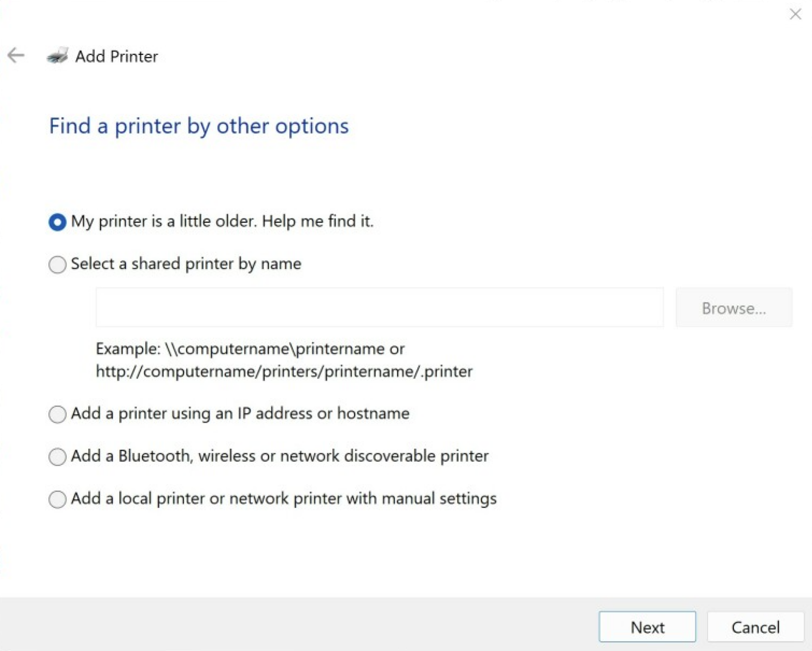The image size is (812, 651).
Task: Click the Add Printer window icon
Action: point(58,56)
